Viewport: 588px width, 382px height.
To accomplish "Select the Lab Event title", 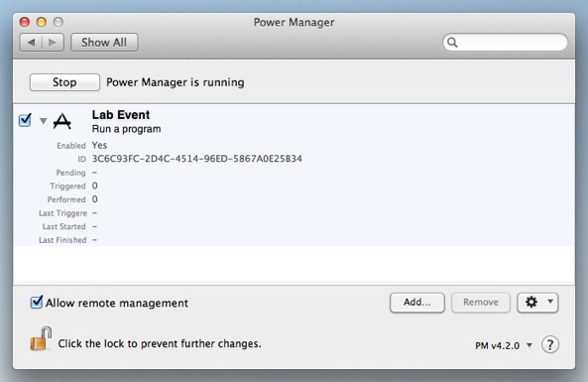I will click(x=121, y=115).
